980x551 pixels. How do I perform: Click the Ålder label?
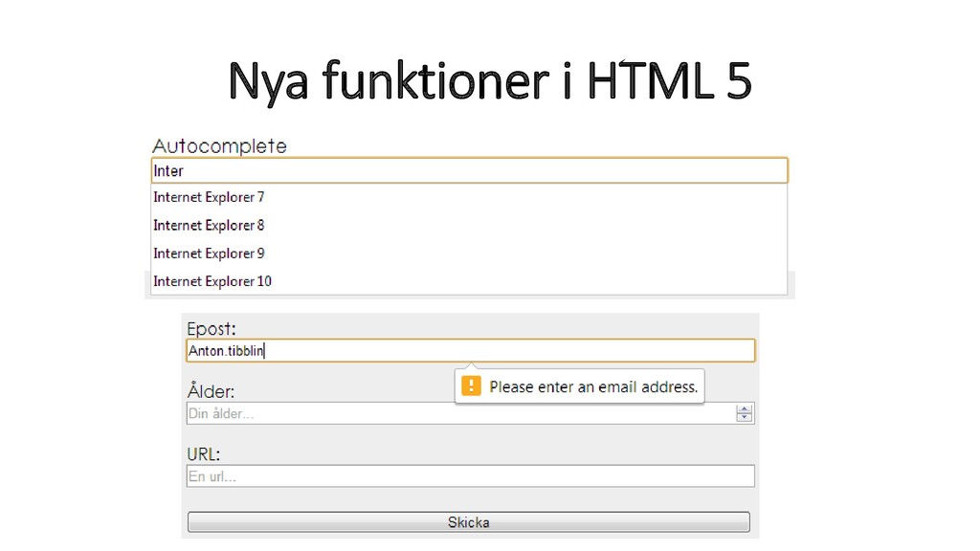211,390
